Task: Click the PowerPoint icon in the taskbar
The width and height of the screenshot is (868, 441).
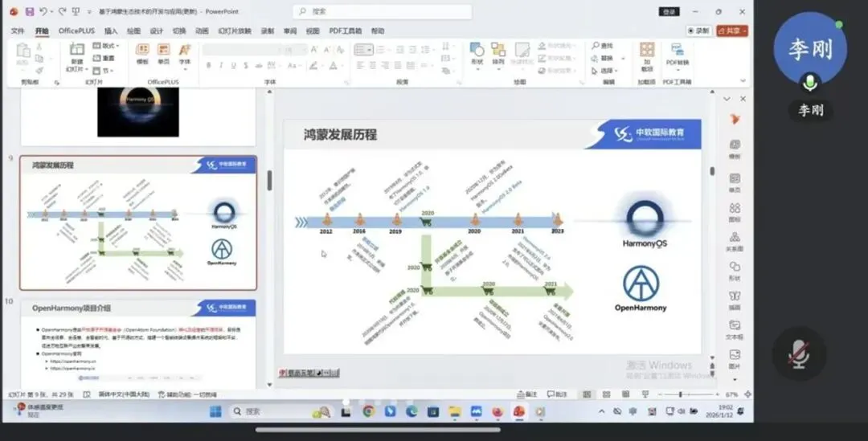Action: (518, 411)
